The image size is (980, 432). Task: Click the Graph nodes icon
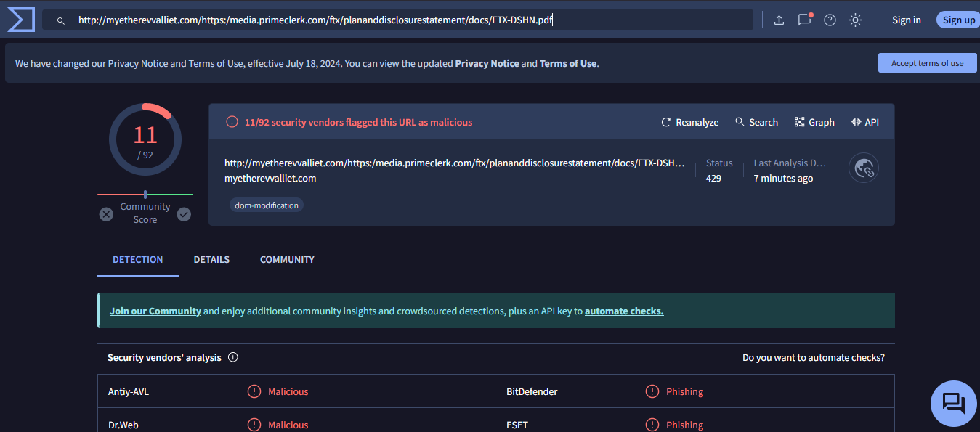pyautogui.click(x=799, y=122)
